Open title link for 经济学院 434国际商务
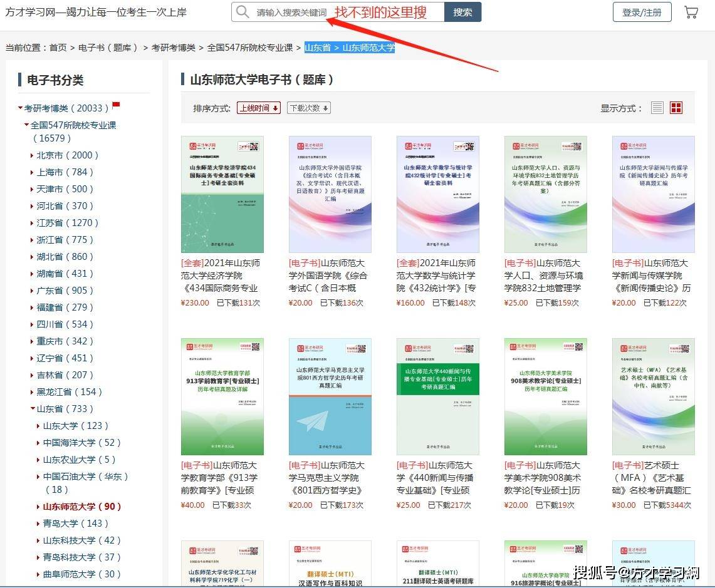The image size is (715, 588). 221,276
